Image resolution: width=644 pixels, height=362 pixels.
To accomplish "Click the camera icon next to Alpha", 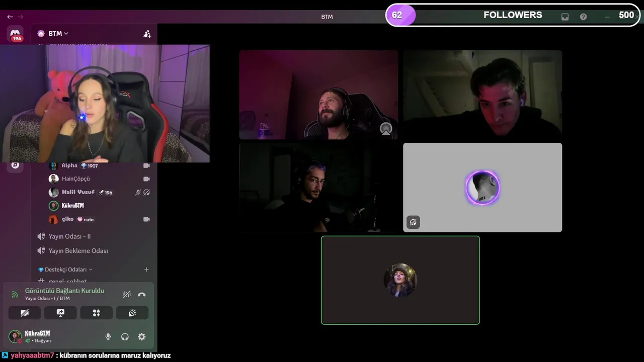I will pyautogui.click(x=146, y=165).
